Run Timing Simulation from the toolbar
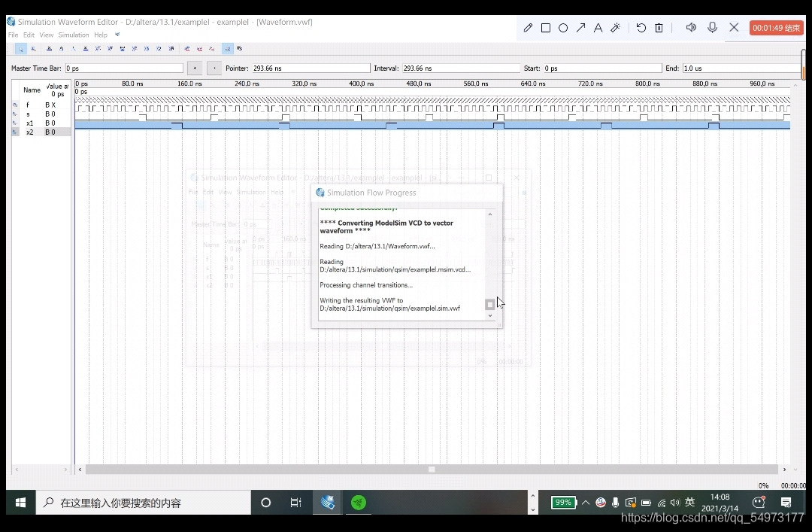Image resolution: width=812 pixels, height=532 pixels. [199, 49]
